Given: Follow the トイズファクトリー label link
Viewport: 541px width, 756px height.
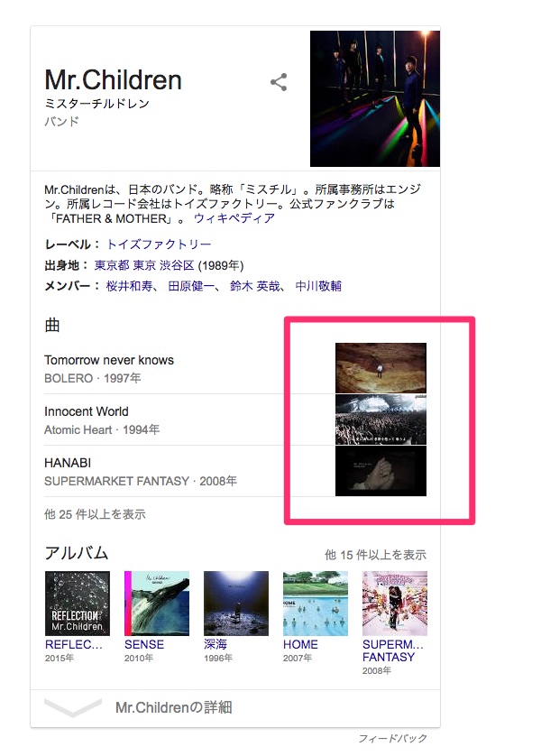Looking at the screenshot, I should pos(159,244).
